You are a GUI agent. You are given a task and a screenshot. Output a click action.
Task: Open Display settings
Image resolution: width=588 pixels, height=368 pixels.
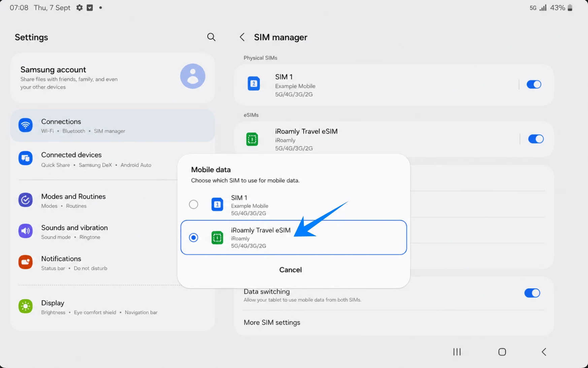112,307
